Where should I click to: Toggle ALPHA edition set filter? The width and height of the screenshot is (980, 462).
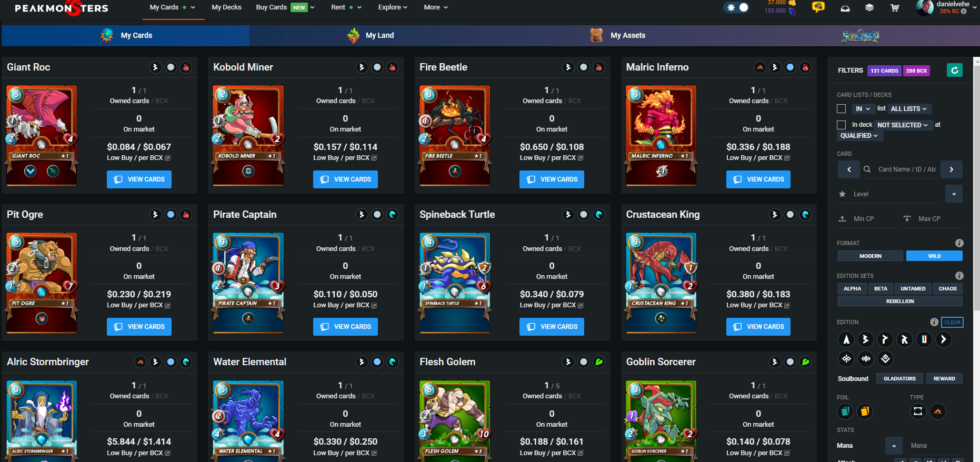click(852, 288)
